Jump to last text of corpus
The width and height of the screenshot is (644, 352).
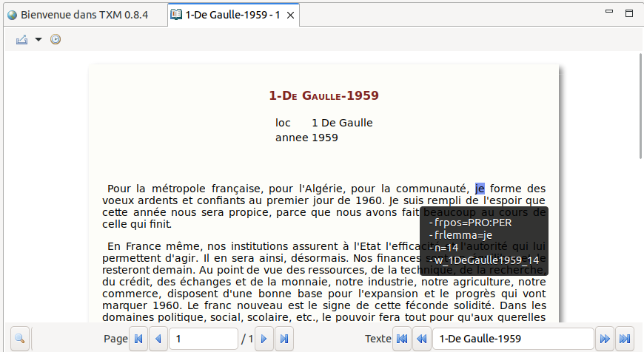(624, 339)
